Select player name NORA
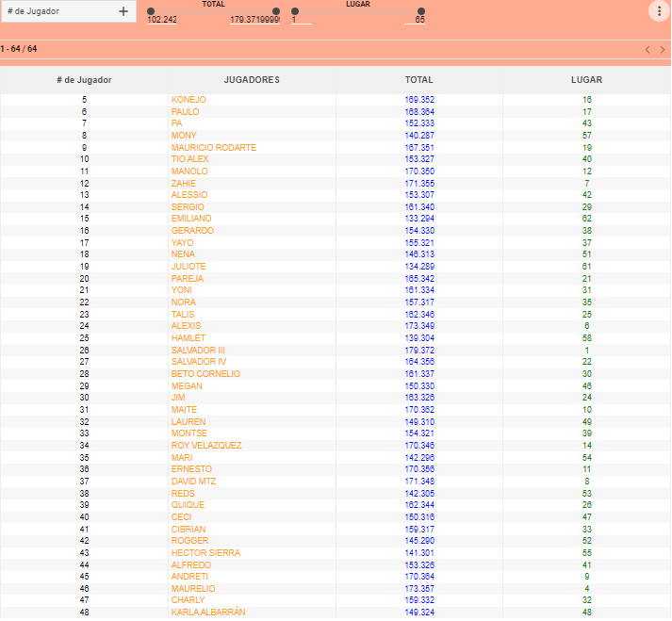Screen dimensions: 672x621 184,302
